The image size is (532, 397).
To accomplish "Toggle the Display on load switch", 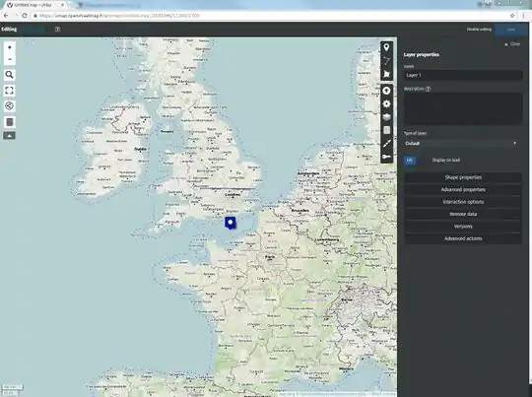I will tap(410, 161).
